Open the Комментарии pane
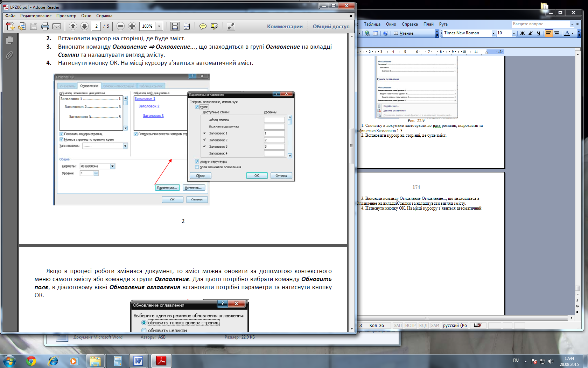Viewport: 588px width, 368px height. click(x=285, y=26)
